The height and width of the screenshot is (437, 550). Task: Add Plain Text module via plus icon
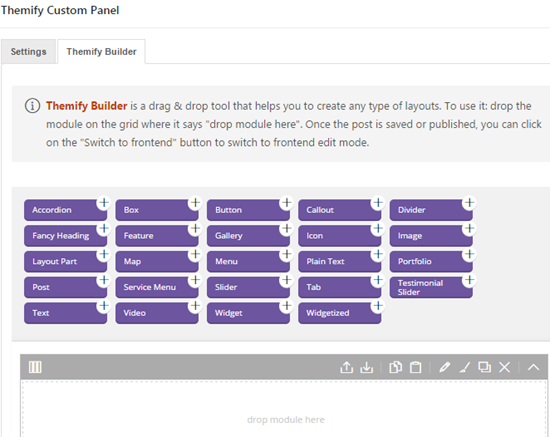pos(378,254)
